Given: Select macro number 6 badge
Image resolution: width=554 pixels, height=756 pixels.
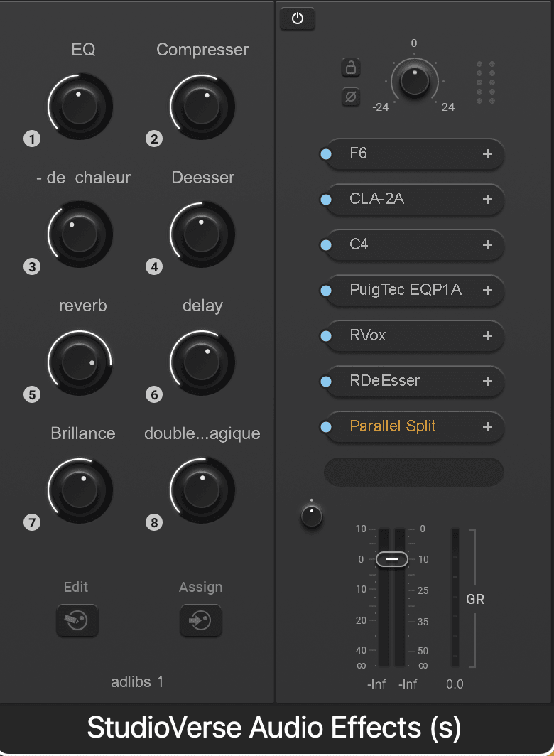Looking at the screenshot, I should 154,394.
